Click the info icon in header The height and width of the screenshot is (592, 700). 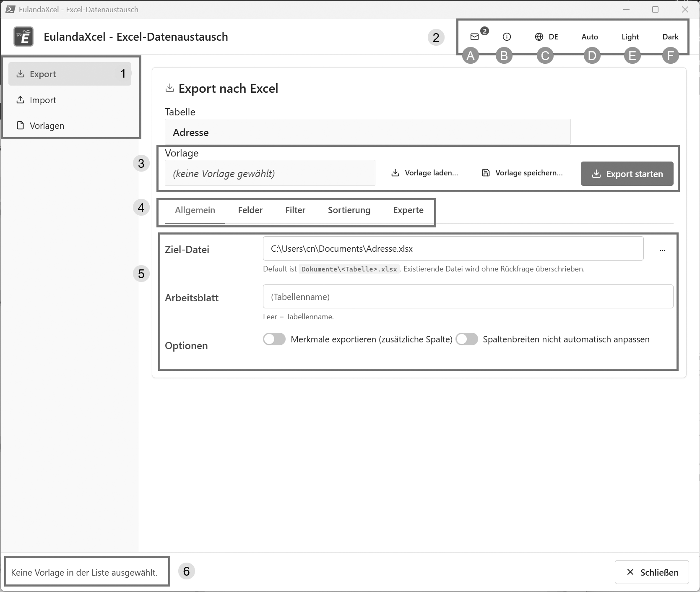pyautogui.click(x=507, y=37)
